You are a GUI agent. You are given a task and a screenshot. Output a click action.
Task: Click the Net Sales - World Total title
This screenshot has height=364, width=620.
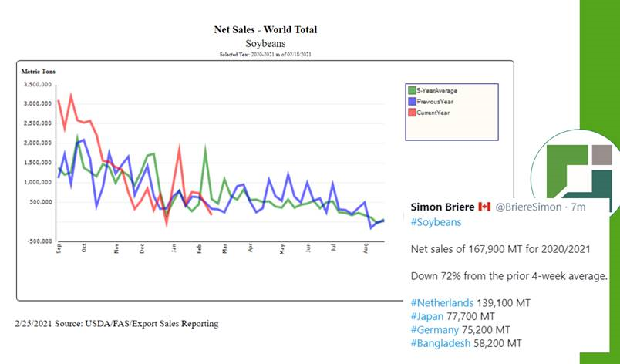tap(265, 29)
